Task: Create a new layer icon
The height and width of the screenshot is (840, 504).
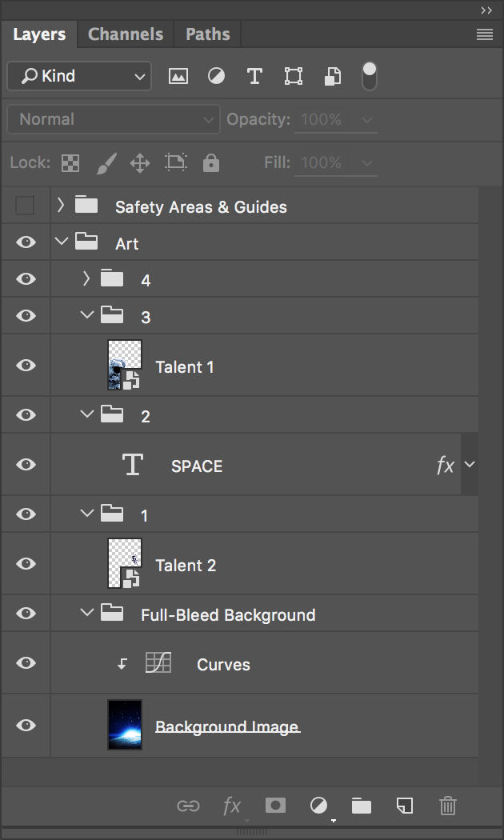Action: pyautogui.click(x=405, y=805)
